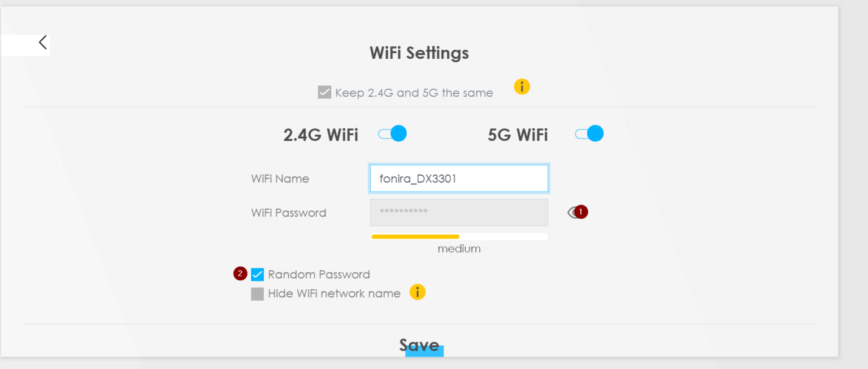Screen dimensions: 868x369
Task: Turn off the 2.4G WiFi switch
Action: click(x=393, y=134)
